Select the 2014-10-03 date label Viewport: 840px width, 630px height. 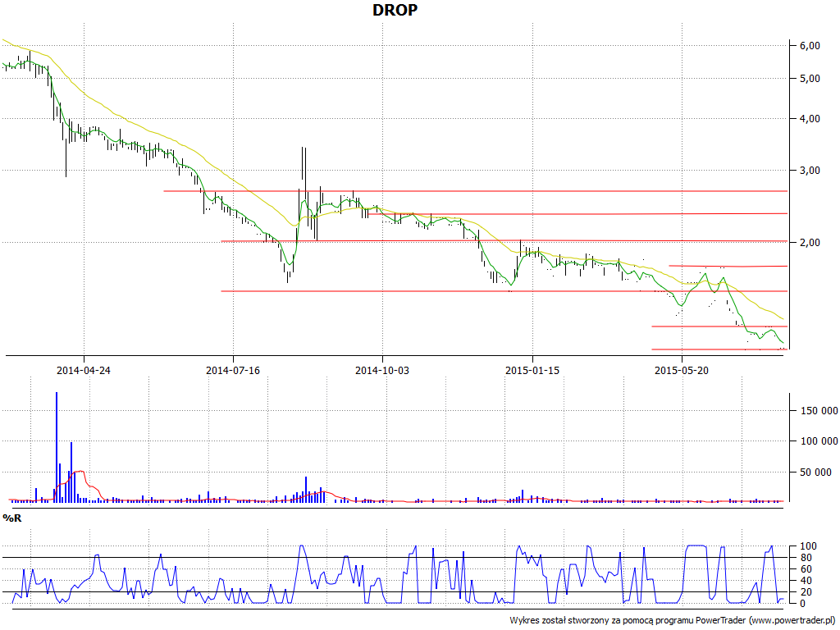point(382,370)
